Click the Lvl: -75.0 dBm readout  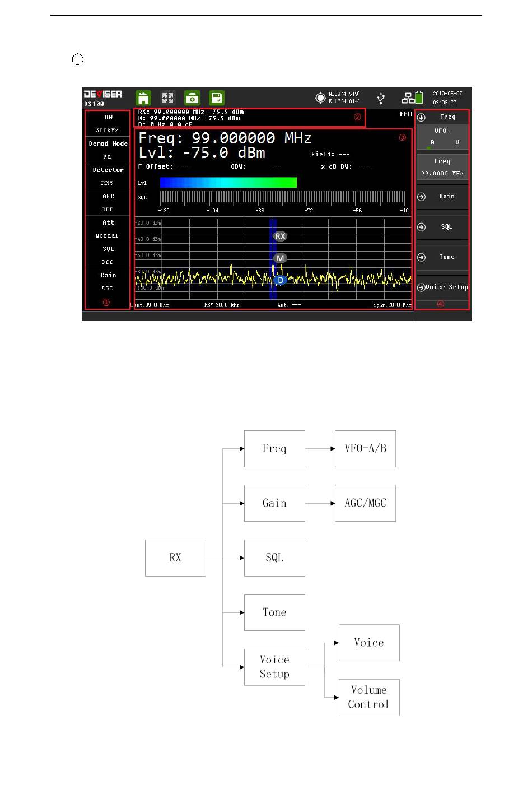(202, 153)
